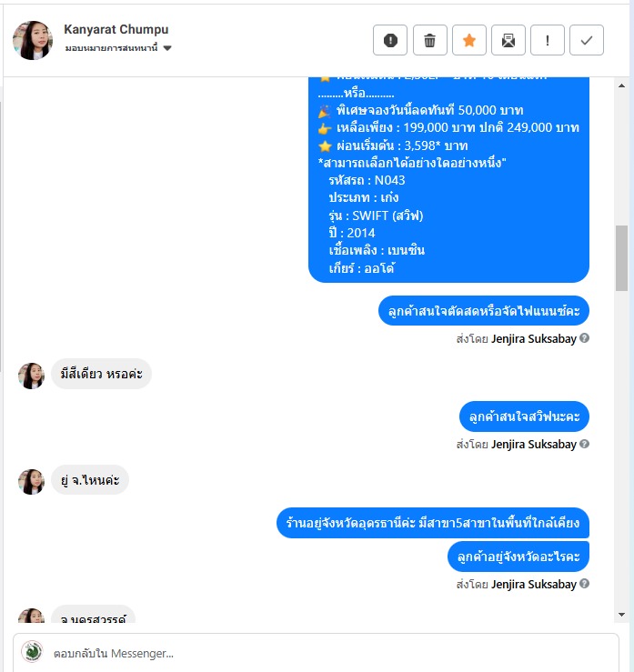Click the Kanyarat Chumpu name heading
This screenshot has width=634, height=672.
pos(116,29)
